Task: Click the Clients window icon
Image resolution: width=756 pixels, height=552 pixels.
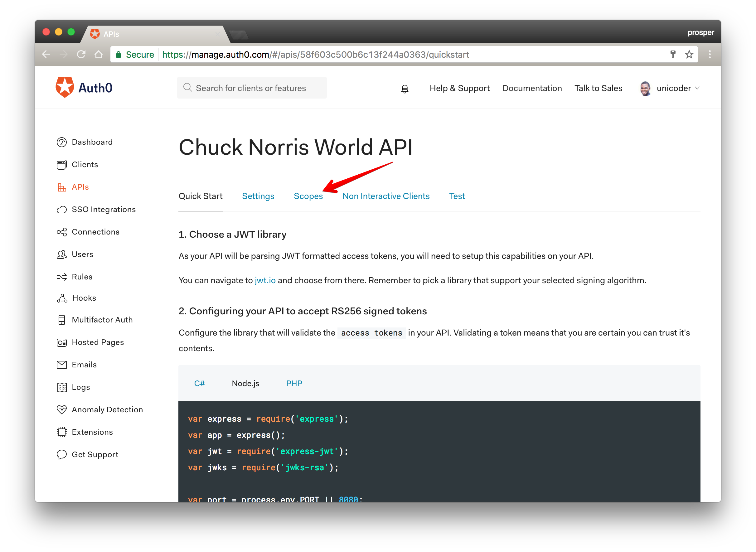Action: point(62,164)
